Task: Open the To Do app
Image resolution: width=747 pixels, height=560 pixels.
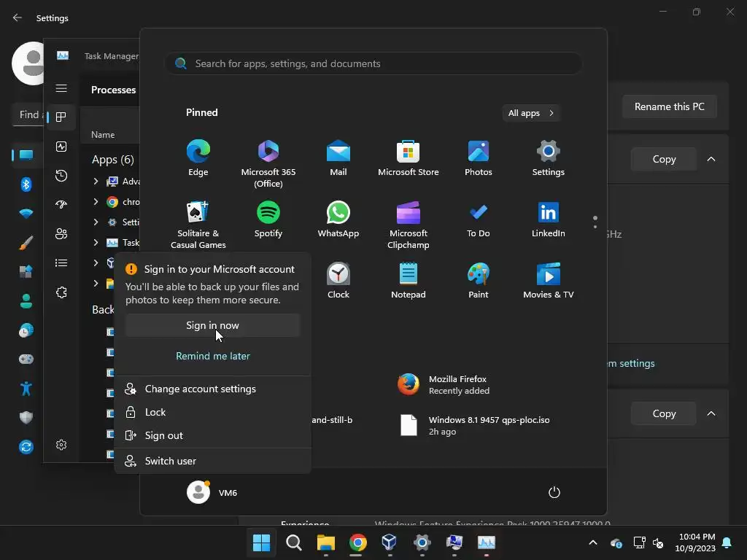Action: point(479,219)
